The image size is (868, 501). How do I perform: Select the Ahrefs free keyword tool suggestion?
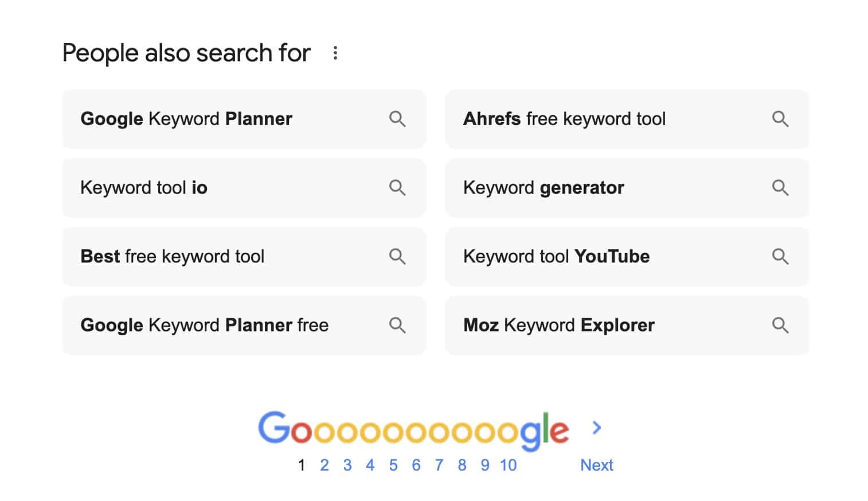tap(565, 119)
